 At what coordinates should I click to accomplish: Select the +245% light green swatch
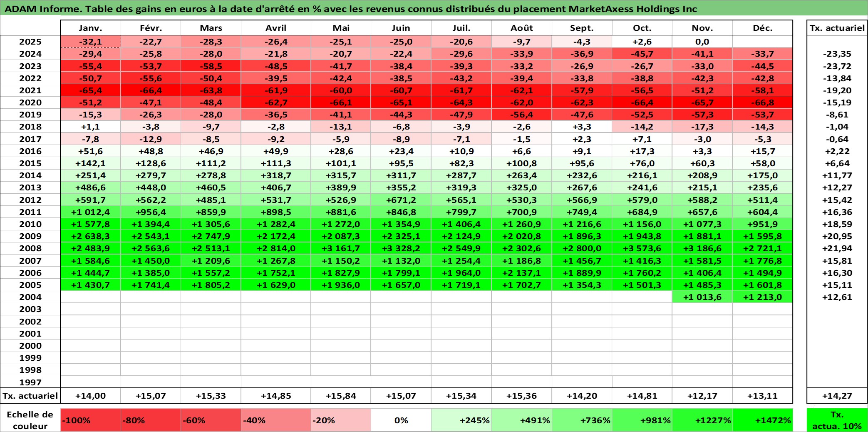(461, 420)
